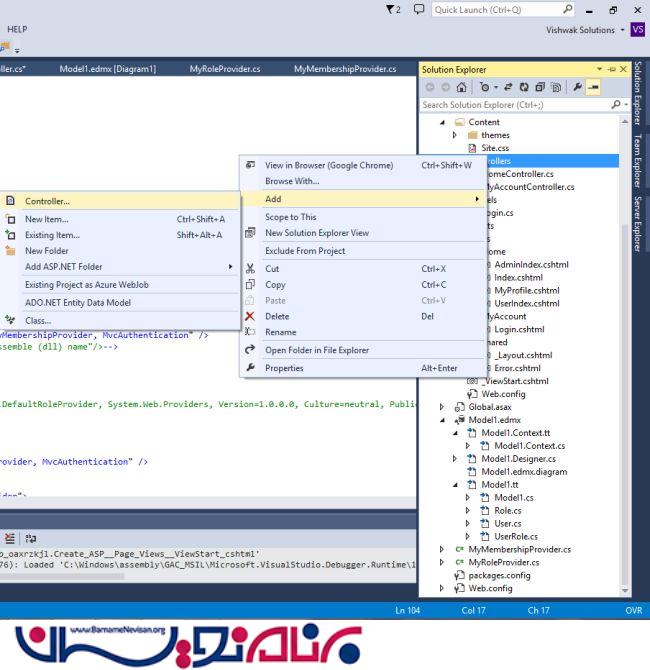This screenshot has height=670, width=650.
Task: Expand the themes folder node
Action: coord(455,135)
